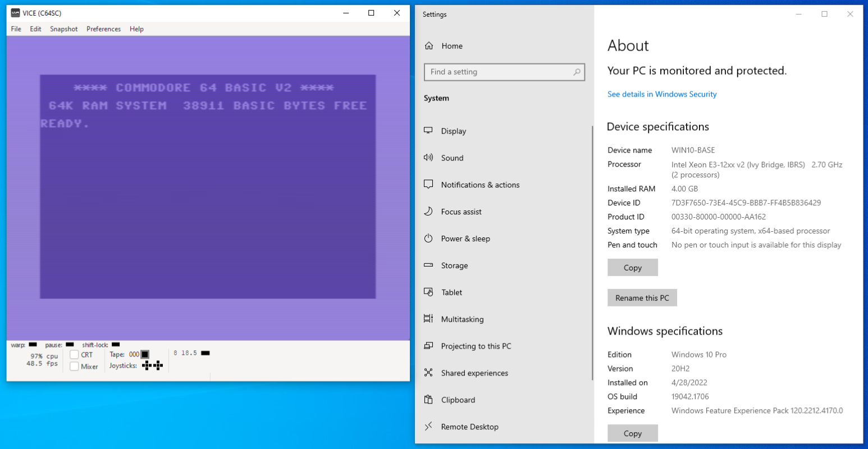Click the search magnifier in Find a setting

(577, 72)
